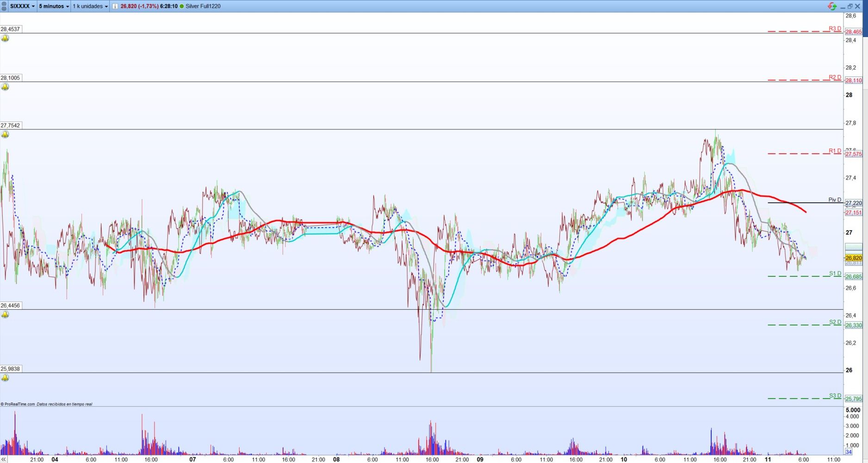Click the volume value tag 34

(x=849, y=452)
